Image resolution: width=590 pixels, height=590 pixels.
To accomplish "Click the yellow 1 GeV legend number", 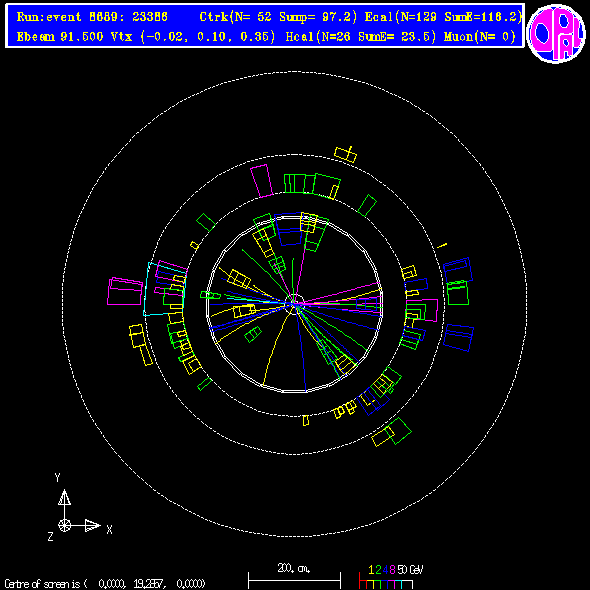I will click(371, 570).
